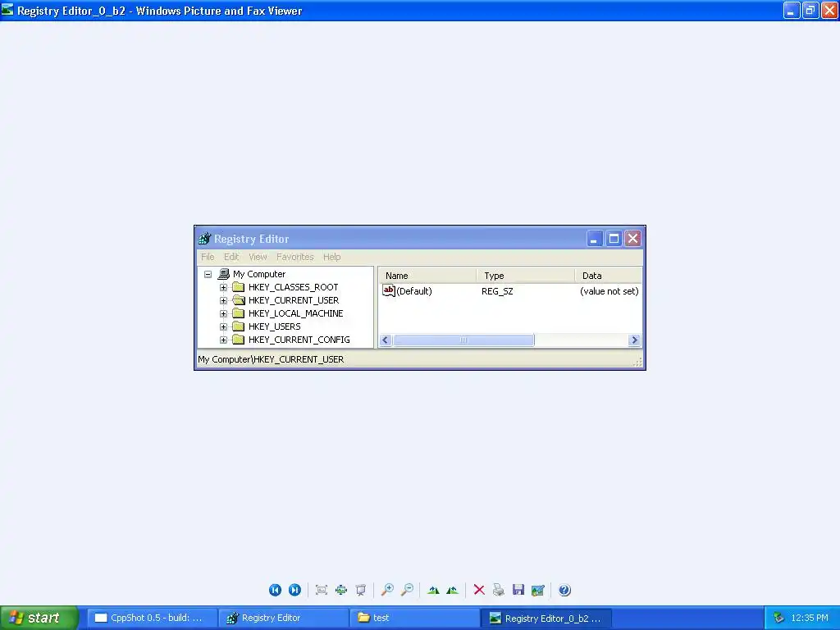Zoom out of the picture

point(407,590)
